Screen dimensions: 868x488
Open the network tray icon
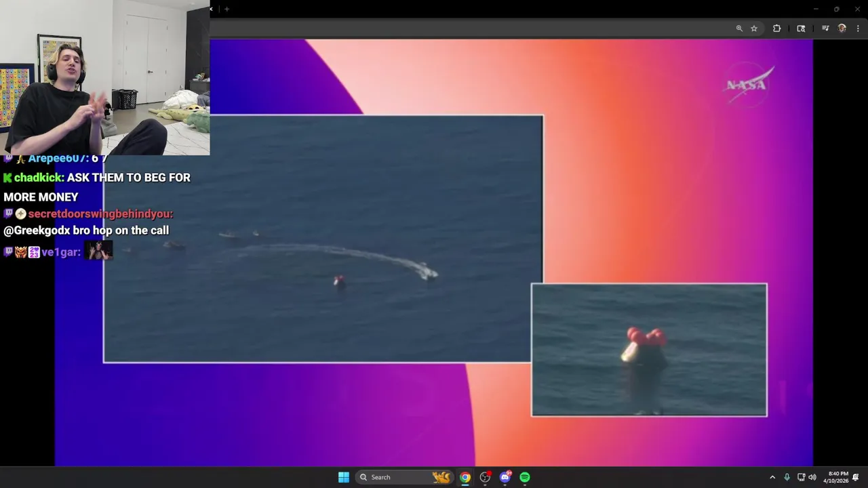801,477
